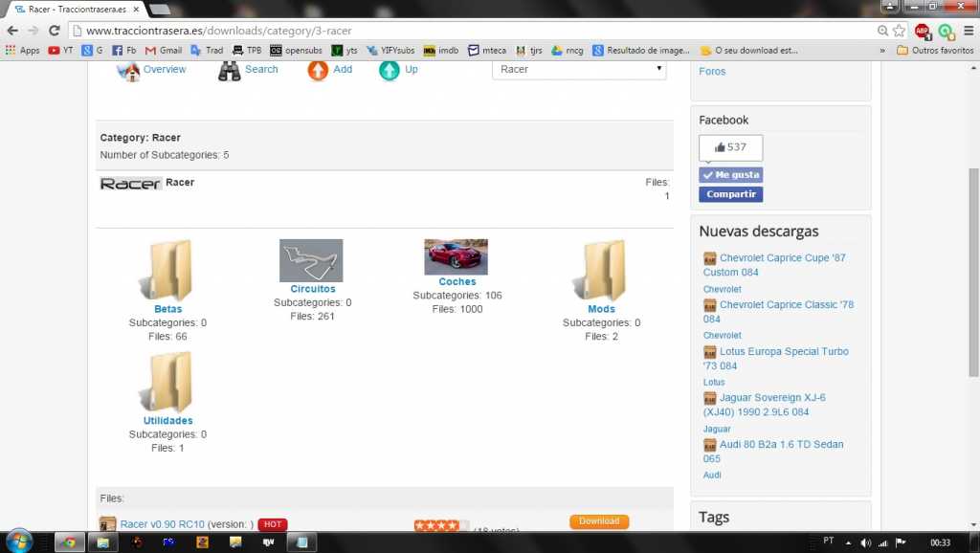
Task: Open Adblock Plus extension icon
Action: pyautogui.click(x=923, y=31)
